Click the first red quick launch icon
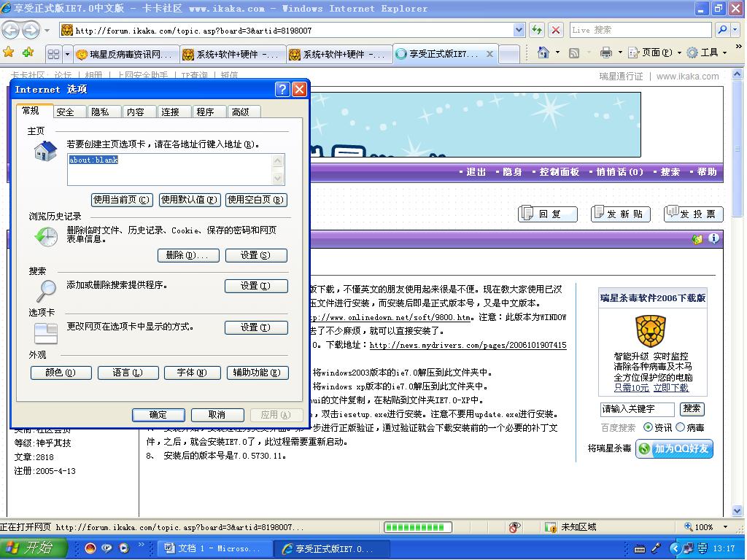 click(x=90, y=548)
